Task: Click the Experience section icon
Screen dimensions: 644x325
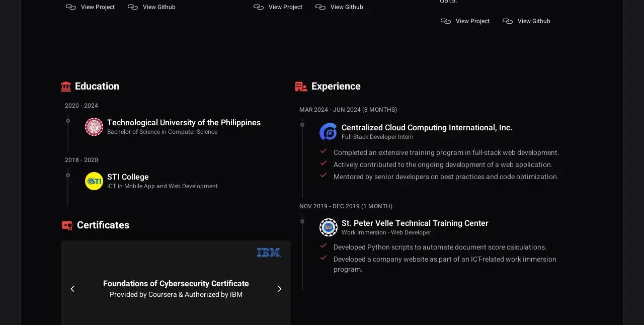Action: click(301, 87)
